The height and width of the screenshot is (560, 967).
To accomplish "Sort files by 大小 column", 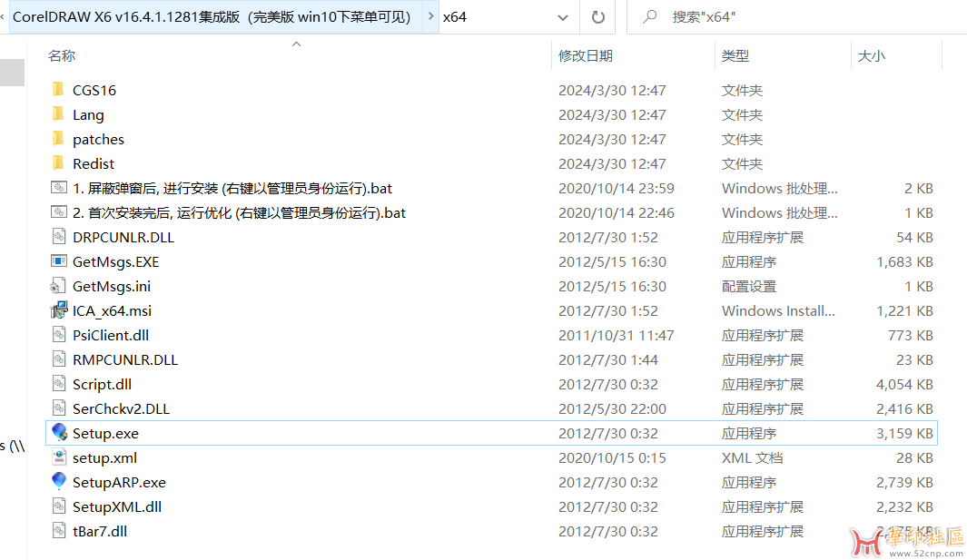I will (x=872, y=55).
